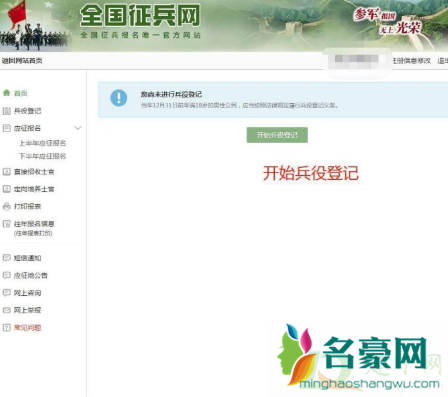
Task: Click the (往年报表打印) sub-label text
Action: pyautogui.click(x=33, y=233)
